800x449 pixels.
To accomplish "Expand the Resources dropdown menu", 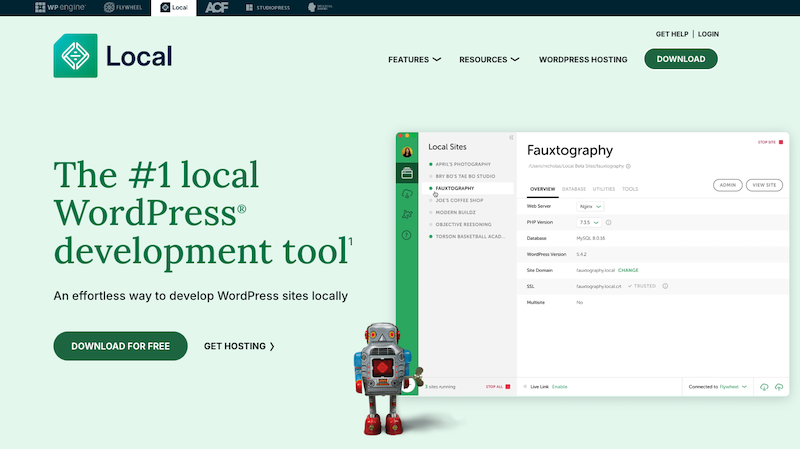I will coord(489,60).
